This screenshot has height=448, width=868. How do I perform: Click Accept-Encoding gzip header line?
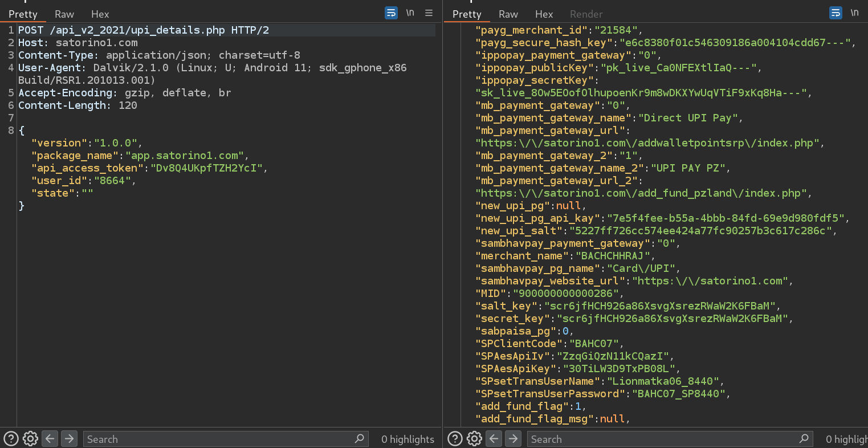125,93
